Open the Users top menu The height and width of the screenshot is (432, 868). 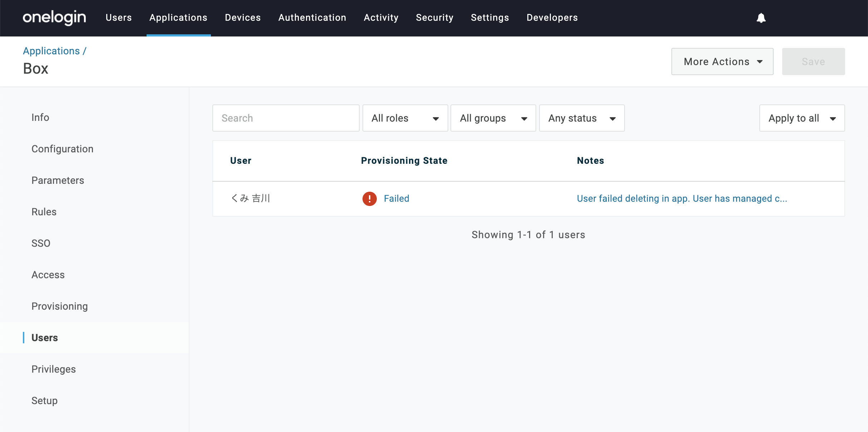click(119, 18)
